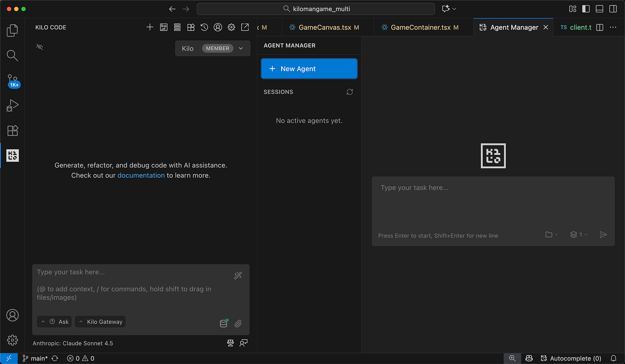Open editor More Actions ellipsis menu
Image resolution: width=625 pixels, height=364 pixels.
click(613, 27)
